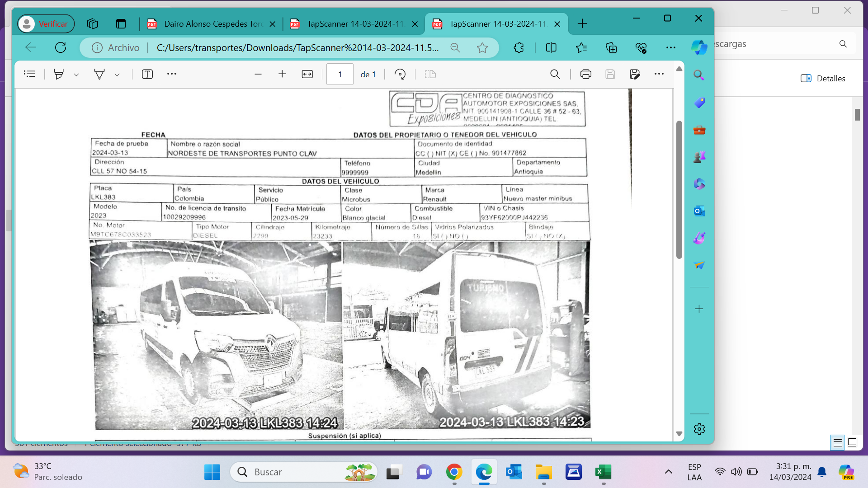Image resolution: width=868 pixels, height=488 pixels.
Task: Click the fit-to-width icon
Action: click(307, 74)
